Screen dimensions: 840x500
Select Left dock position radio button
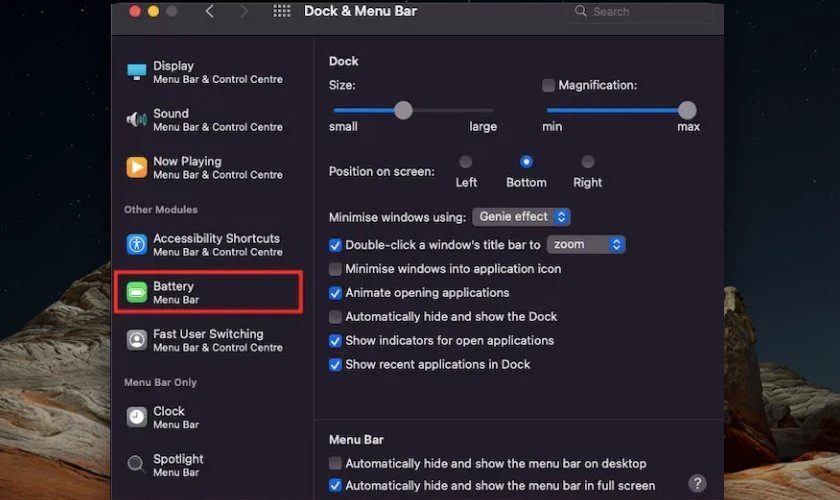tap(466, 162)
